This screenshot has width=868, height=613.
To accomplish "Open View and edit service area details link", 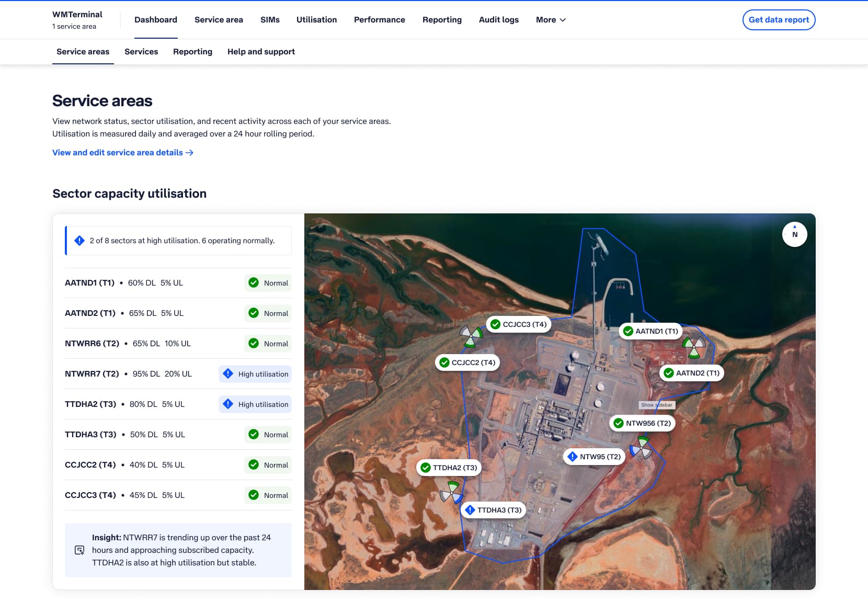I will click(x=123, y=153).
